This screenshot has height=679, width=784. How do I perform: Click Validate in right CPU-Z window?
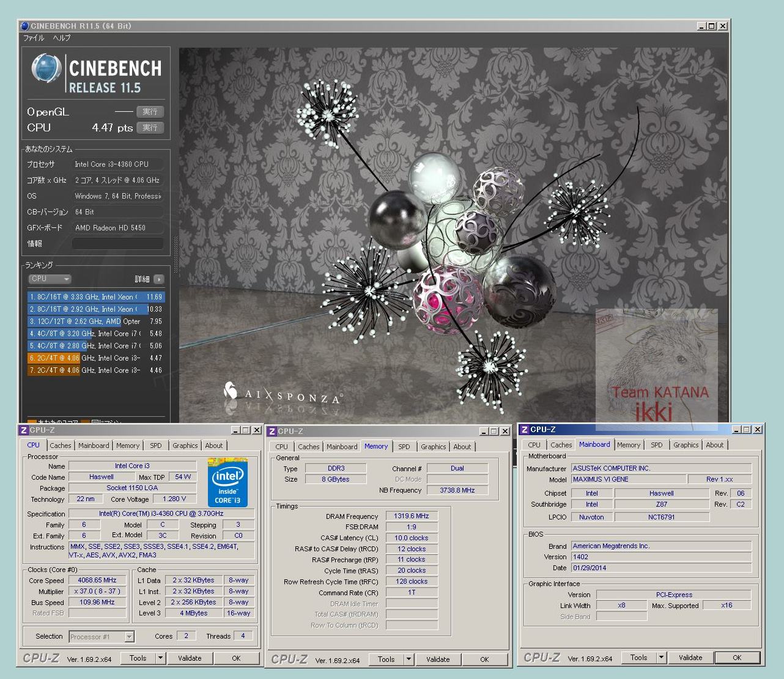tap(690, 658)
